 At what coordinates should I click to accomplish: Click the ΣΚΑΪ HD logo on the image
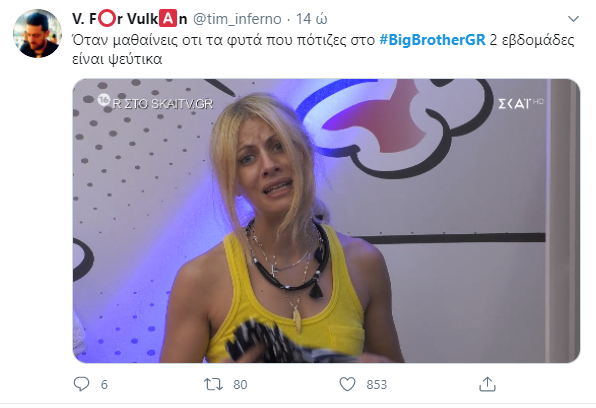[x=521, y=103]
